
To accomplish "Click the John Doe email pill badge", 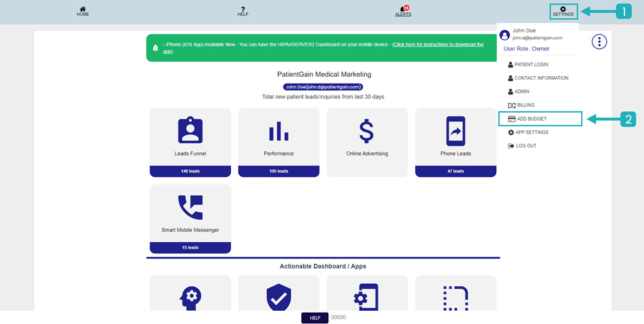I will (323, 87).
